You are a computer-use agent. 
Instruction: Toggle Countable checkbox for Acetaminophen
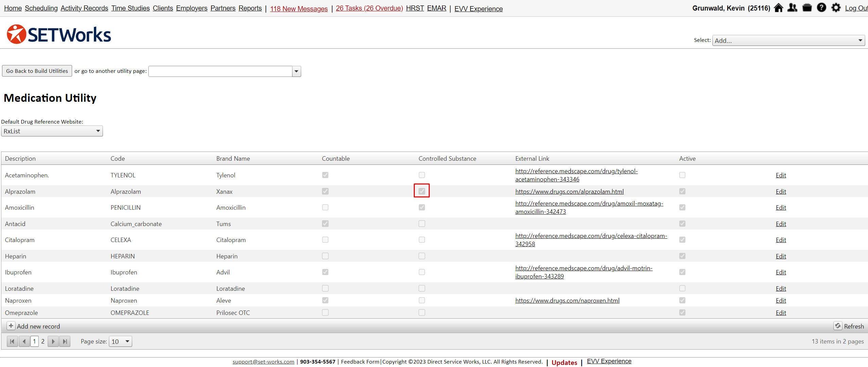(x=325, y=175)
